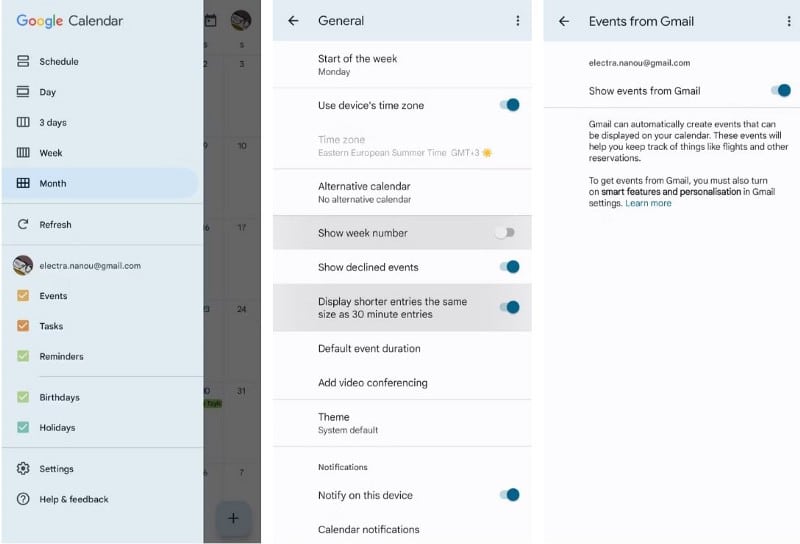Open Alternative calendar setting

[402, 192]
